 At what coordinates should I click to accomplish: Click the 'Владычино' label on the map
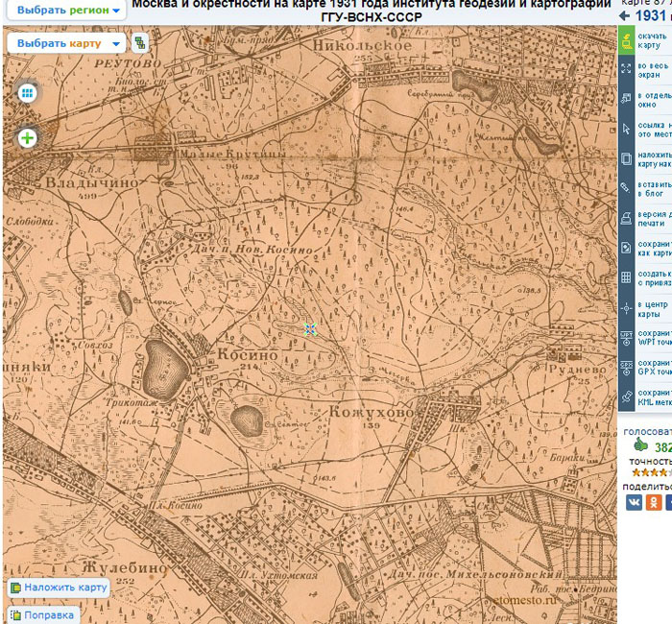pos(92,183)
